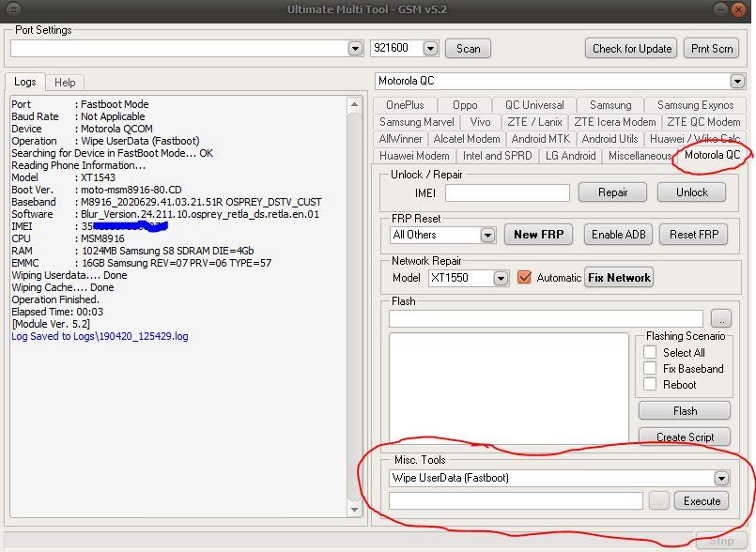Check the Select All checkbox
Image resolution: width=756 pixels, height=552 pixels.
[650, 352]
